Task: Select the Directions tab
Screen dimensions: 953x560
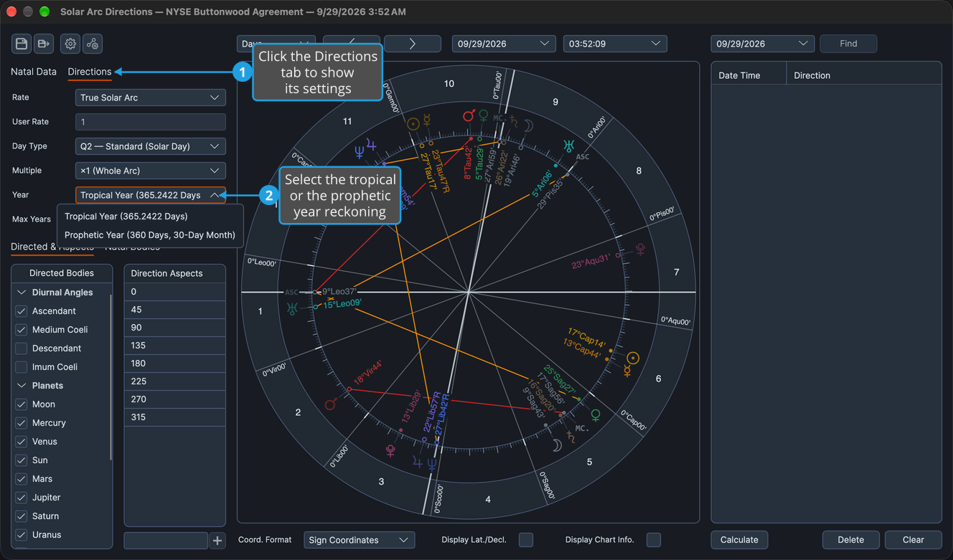Action: coord(90,72)
